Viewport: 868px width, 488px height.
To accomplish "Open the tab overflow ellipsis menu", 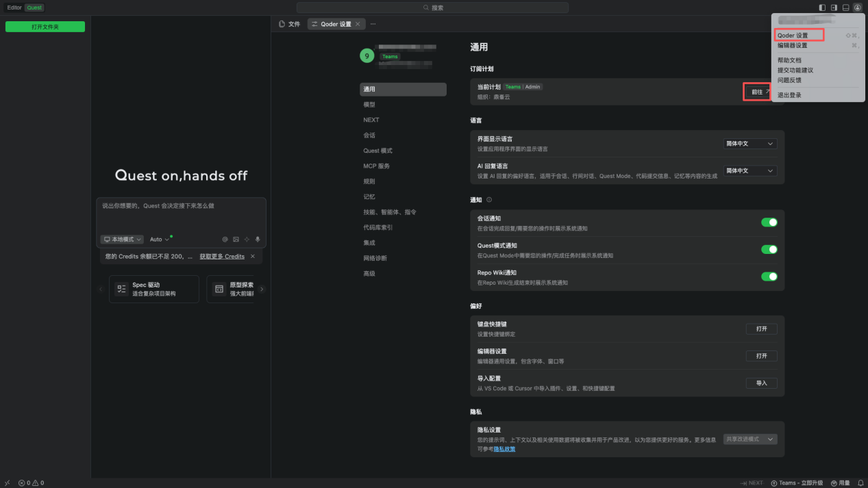I will 373,24.
